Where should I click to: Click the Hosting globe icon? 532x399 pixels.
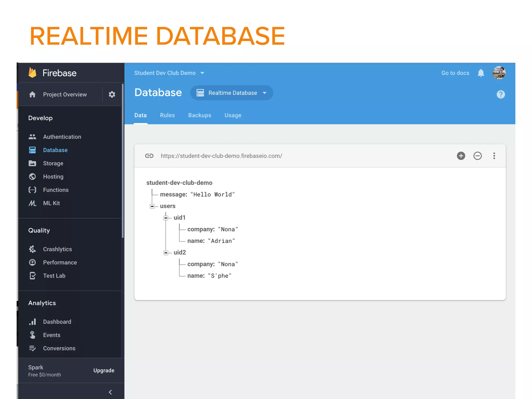[x=32, y=176]
